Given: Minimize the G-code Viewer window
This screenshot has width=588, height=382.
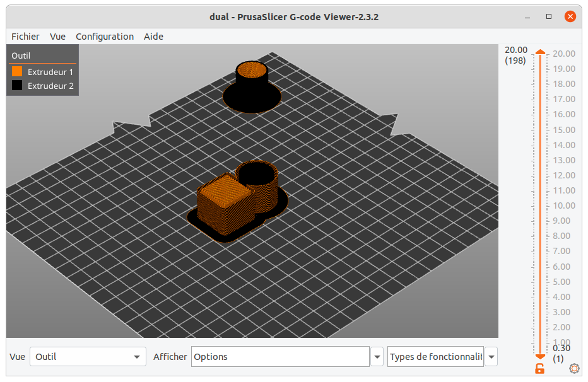Looking at the screenshot, I should click(x=527, y=17).
